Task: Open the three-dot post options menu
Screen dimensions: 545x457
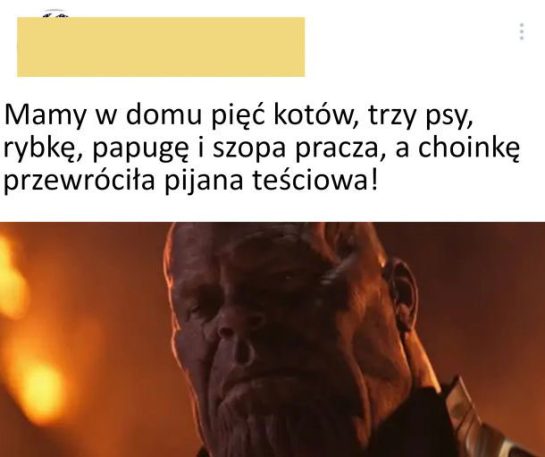Action: point(521,32)
